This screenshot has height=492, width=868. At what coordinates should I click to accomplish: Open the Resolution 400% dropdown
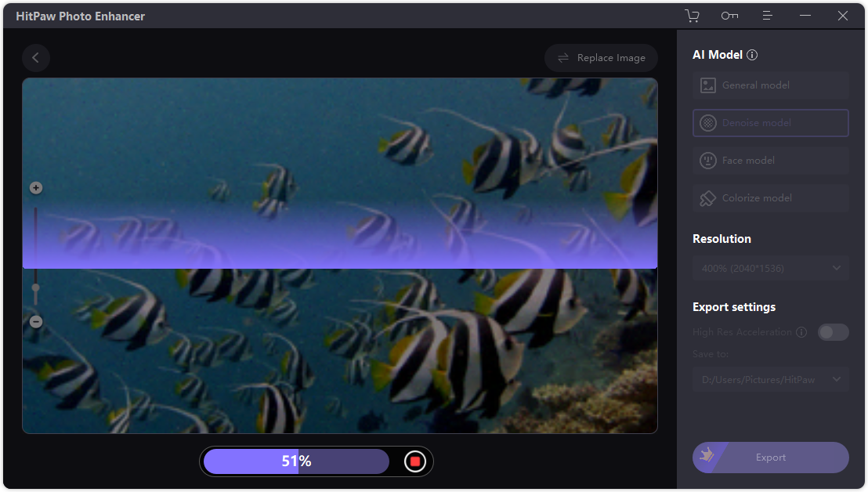point(771,269)
